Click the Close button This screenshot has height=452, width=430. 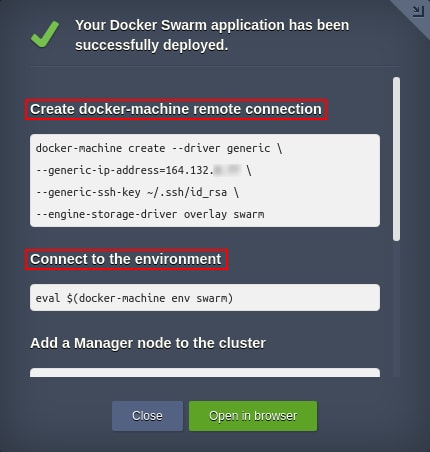pyautogui.click(x=147, y=416)
